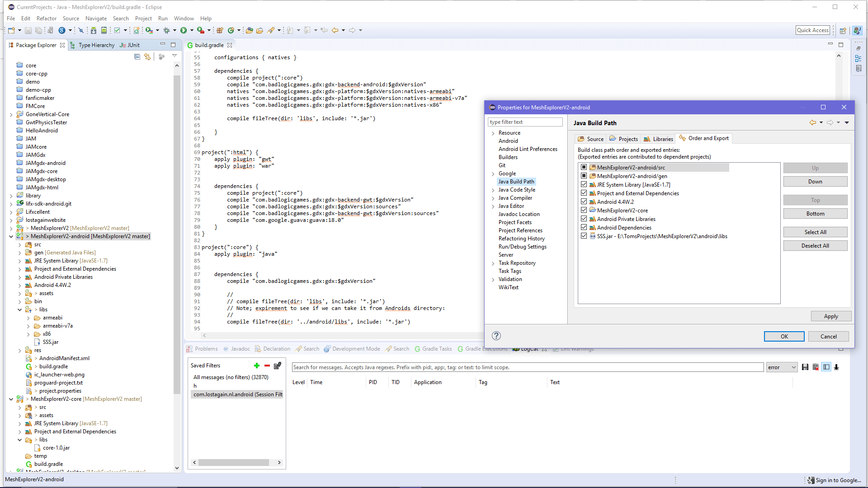
Task: Click the Select All button
Action: coord(815,232)
